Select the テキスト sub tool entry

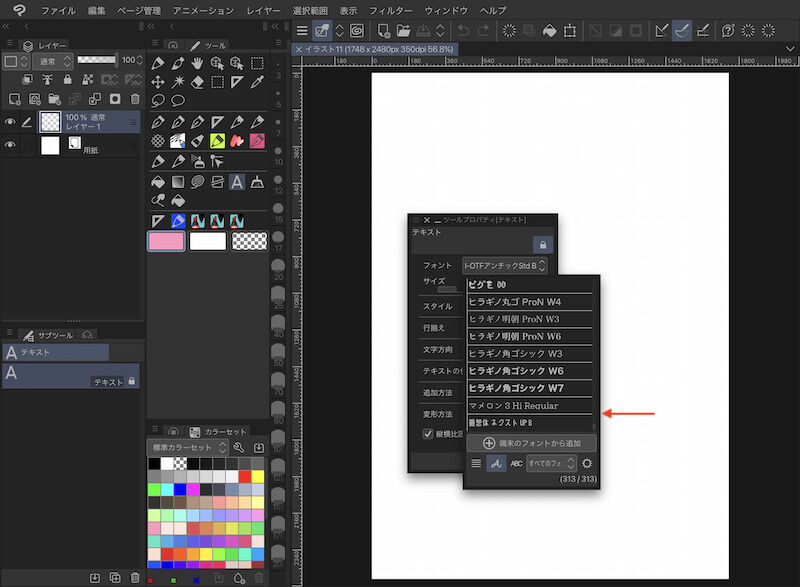point(71,376)
